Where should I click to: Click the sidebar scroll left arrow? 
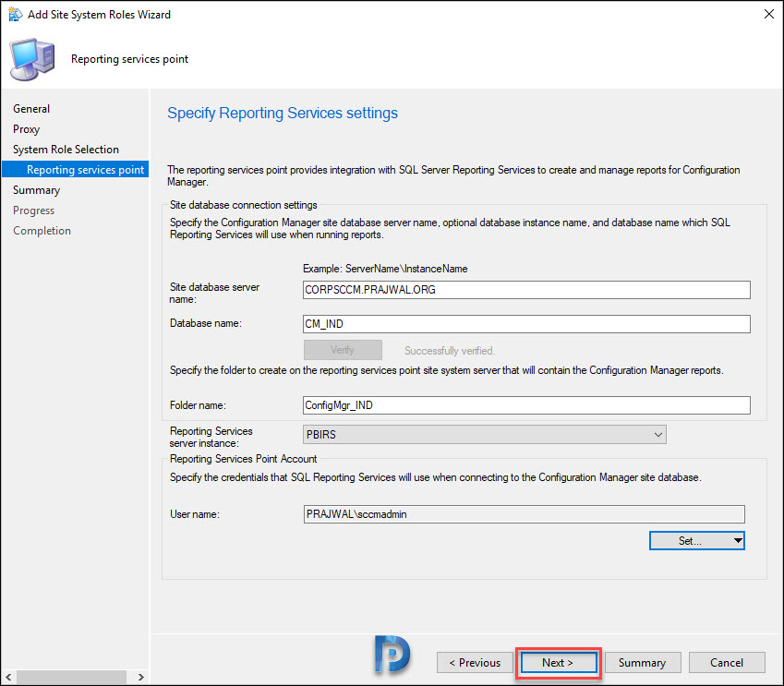point(8,677)
